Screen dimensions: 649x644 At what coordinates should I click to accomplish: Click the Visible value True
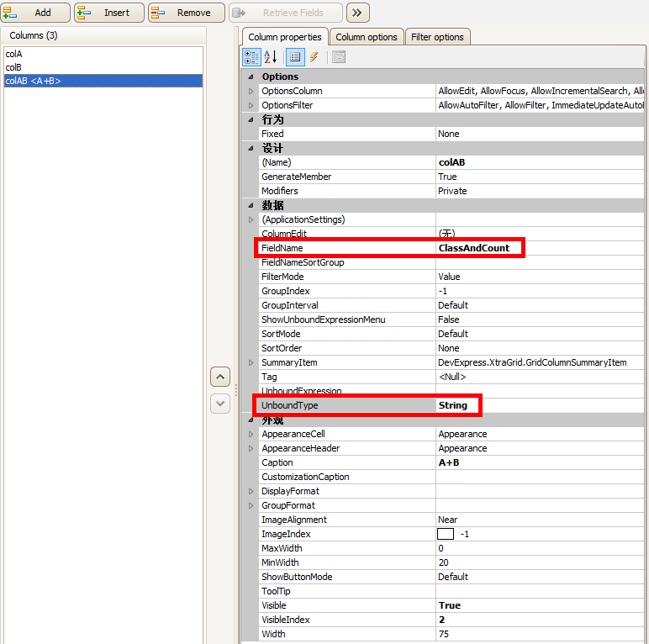pos(450,605)
